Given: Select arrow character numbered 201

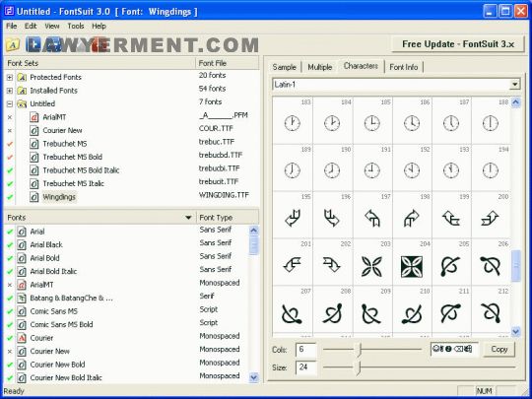Looking at the screenshot, I should [293, 265].
